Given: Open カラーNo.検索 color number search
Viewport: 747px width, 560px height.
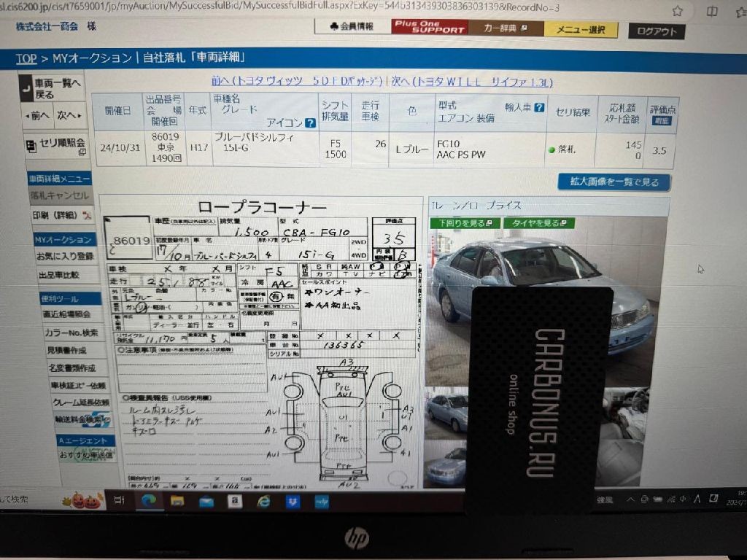Looking at the screenshot, I should 71,332.
